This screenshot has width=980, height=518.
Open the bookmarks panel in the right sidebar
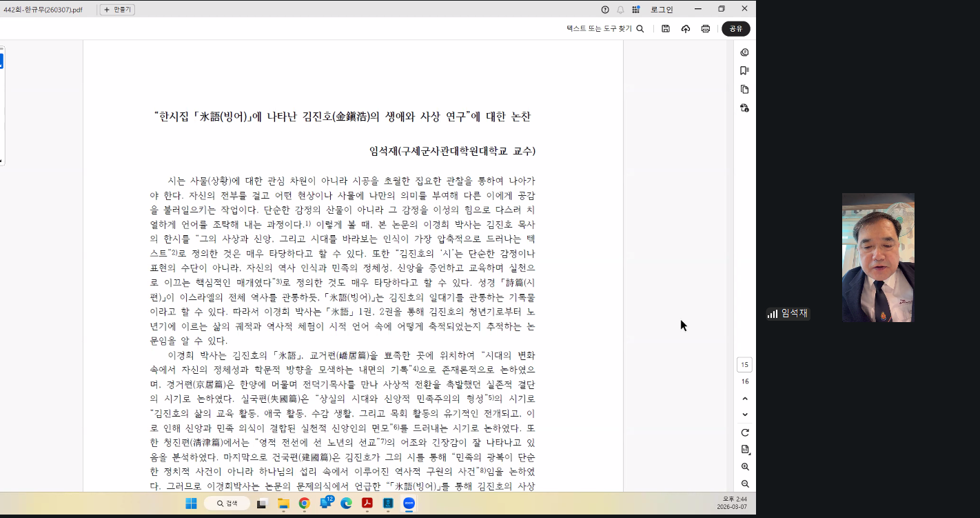[744, 71]
